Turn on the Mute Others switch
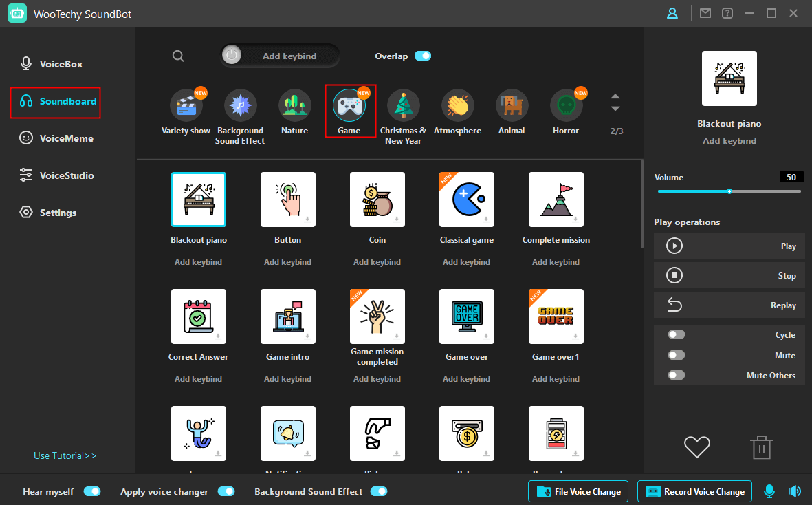Screen dimensions: 812x505 click(x=677, y=376)
